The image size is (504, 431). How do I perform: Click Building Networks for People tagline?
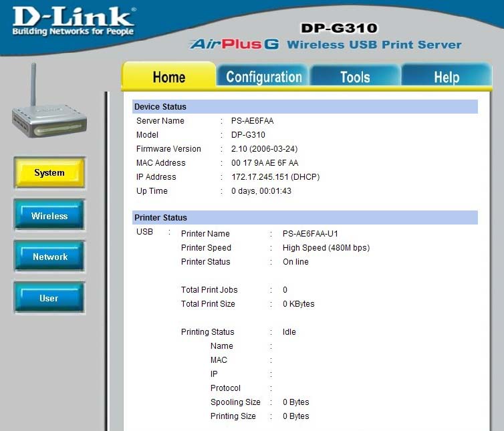(x=73, y=31)
